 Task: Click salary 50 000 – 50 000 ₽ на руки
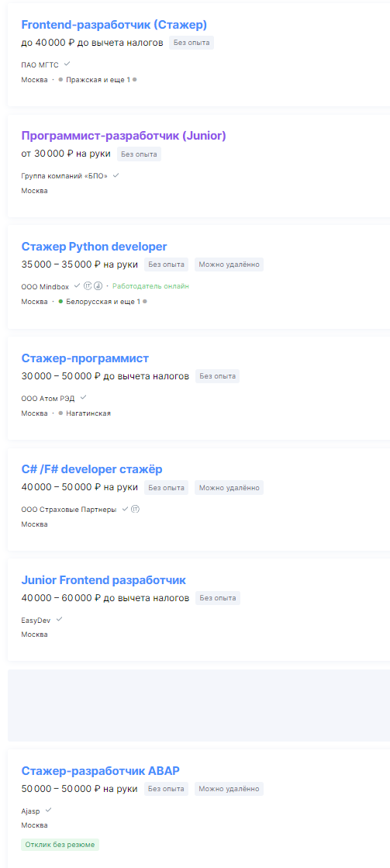point(80,789)
